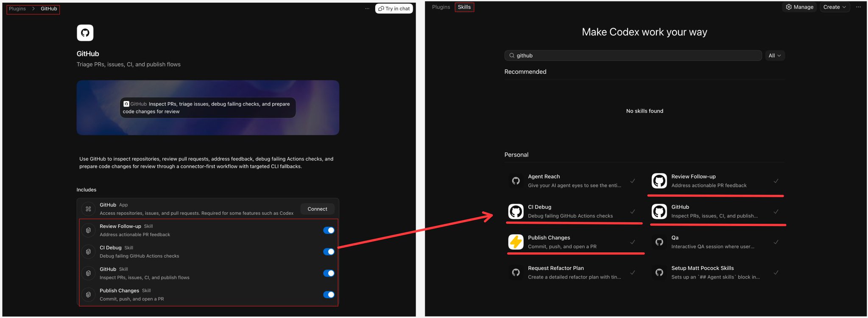The image size is (868, 318).
Task: Click the CI Debug skill GitHub icon
Action: pos(516,211)
